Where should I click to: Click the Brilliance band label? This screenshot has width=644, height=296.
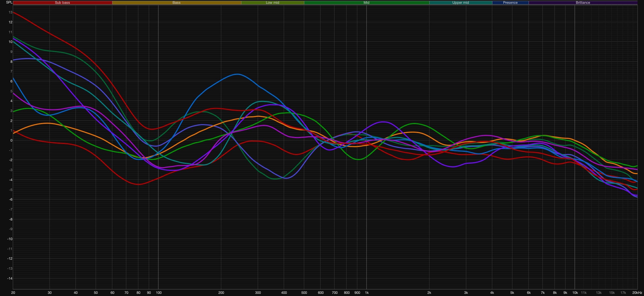click(x=583, y=3)
